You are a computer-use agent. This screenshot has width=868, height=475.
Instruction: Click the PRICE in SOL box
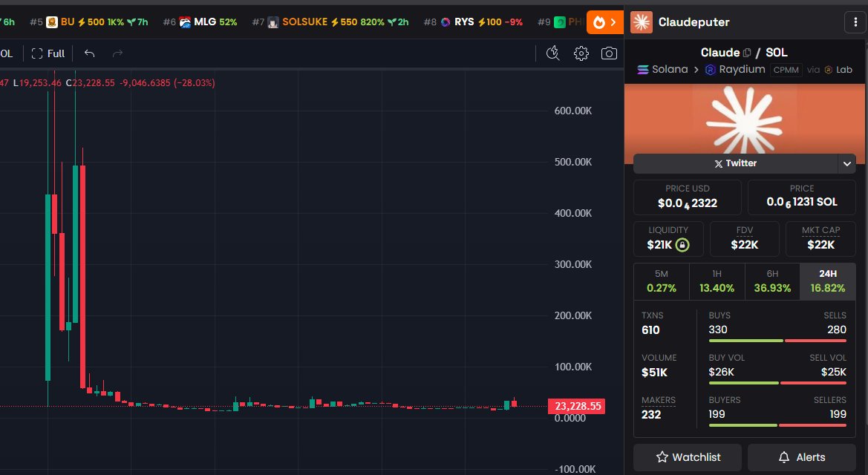click(802, 197)
